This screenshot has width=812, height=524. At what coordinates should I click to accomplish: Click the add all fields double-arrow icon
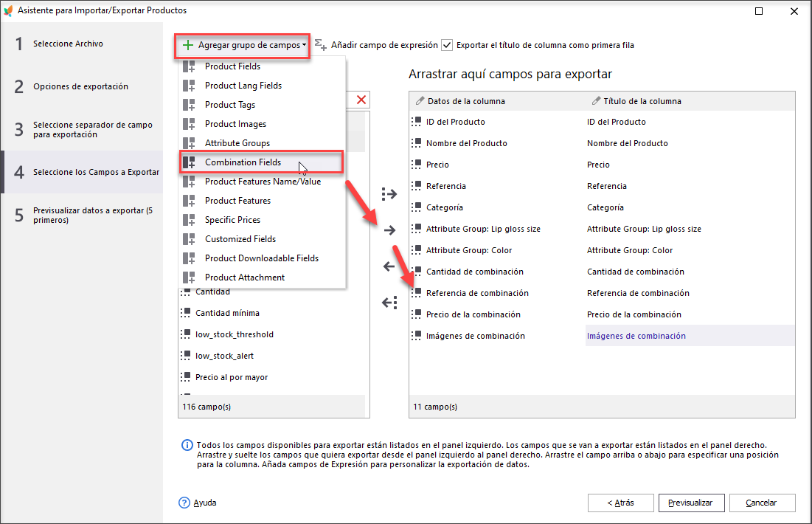coord(389,194)
